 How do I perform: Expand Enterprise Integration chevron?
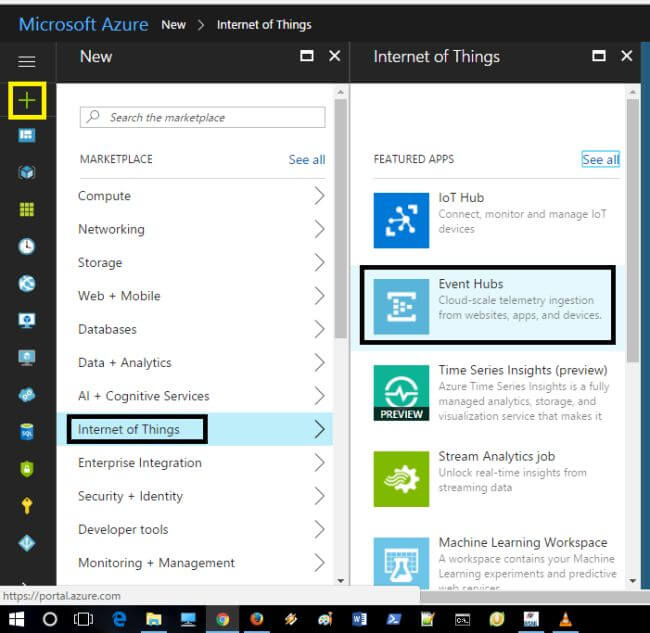point(319,463)
